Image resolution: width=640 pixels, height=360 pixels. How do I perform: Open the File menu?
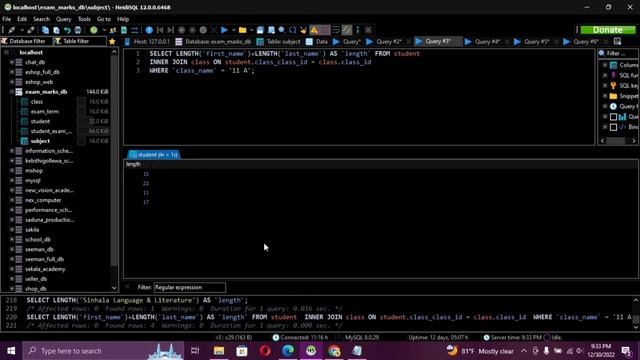pyautogui.click(x=7, y=19)
